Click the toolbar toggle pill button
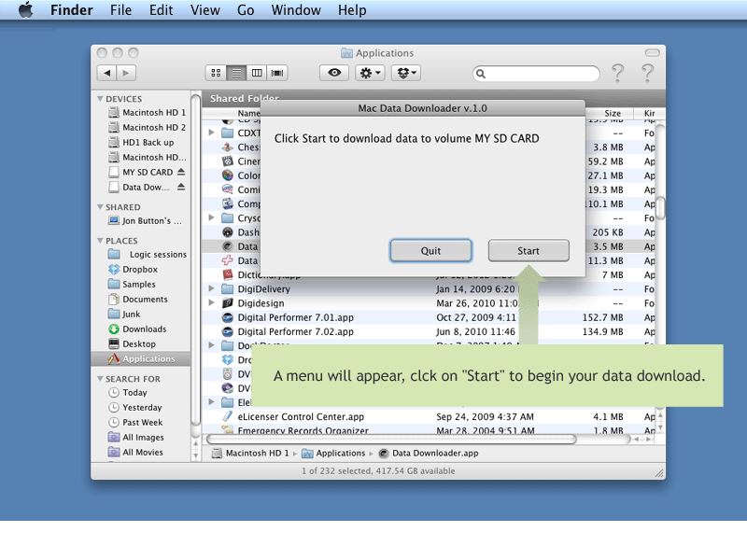This screenshot has height=560, width=747. coord(652,52)
